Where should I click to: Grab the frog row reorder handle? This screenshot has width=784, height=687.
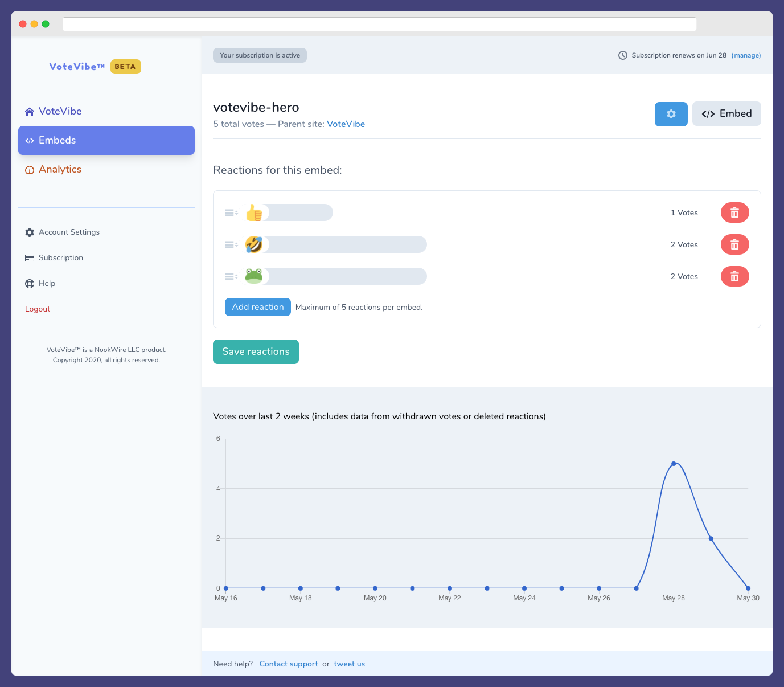tap(231, 276)
